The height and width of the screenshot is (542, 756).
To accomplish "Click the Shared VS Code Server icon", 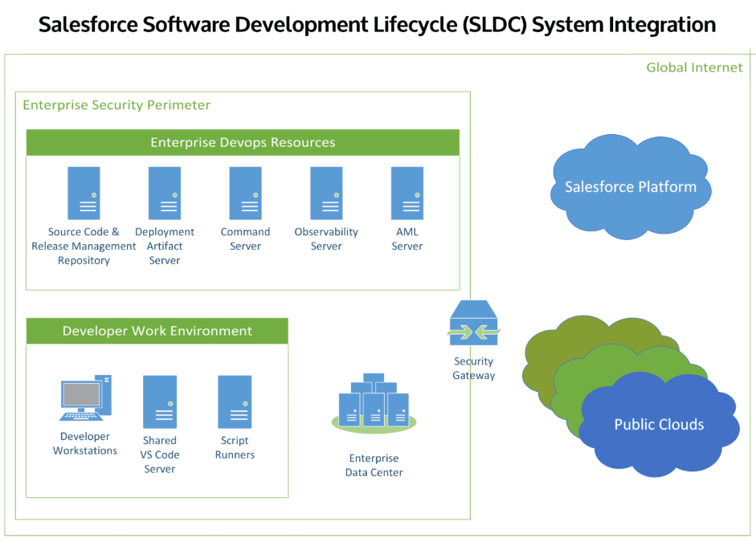I will coord(160,401).
